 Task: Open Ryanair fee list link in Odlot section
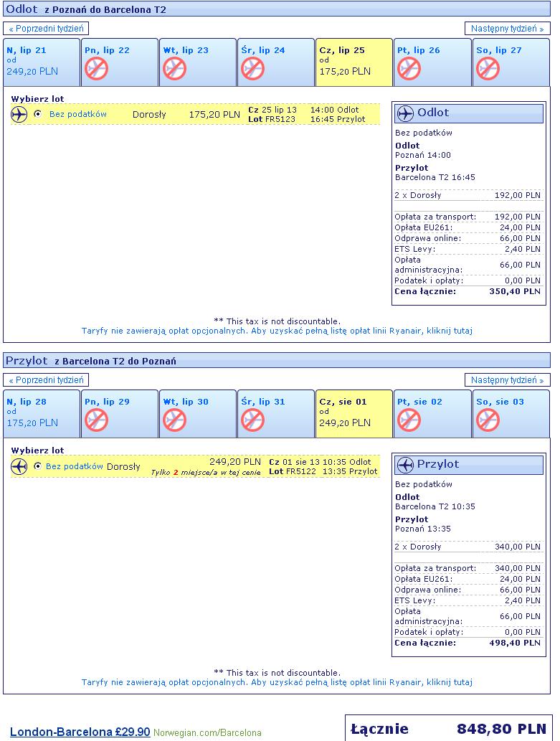[x=277, y=331]
